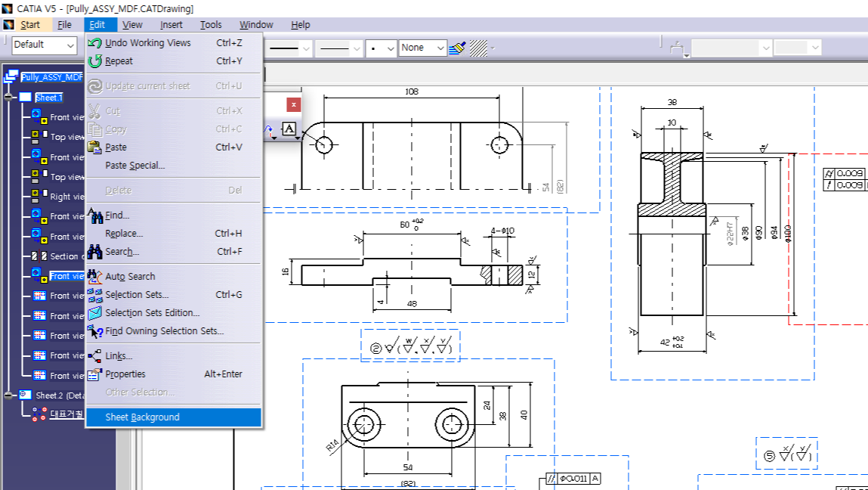Click the 48 dimension value in drawing
This screenshot has height=490, width=868.
[x=412, y=303]
